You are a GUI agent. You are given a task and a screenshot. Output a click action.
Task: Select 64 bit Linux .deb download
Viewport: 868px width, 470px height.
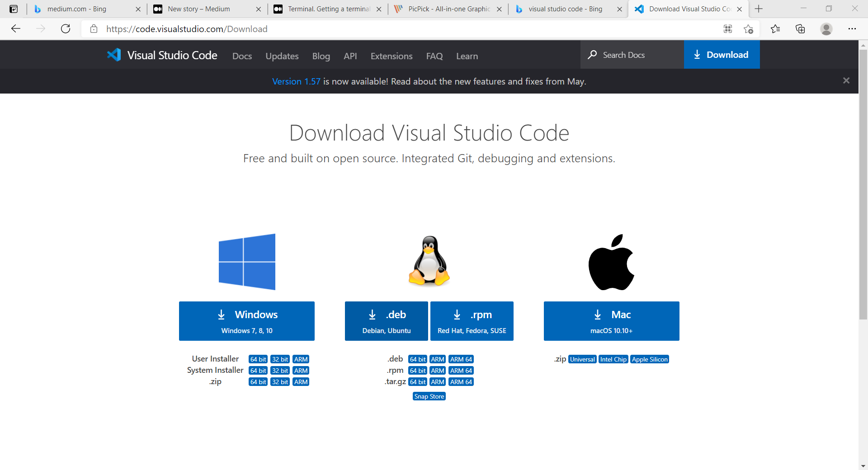[x=418, y=359]
